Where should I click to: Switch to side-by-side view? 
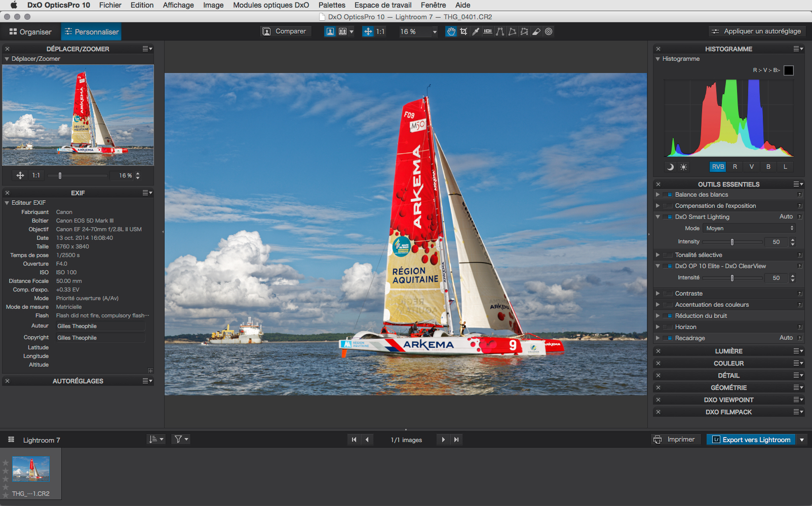tap(343, 31)
